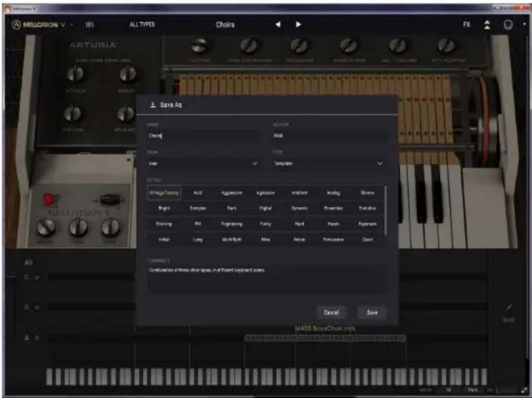532x398 pixels.
Task: Toggle the Vintage Factory style tag
Action: tap(164, 193)
